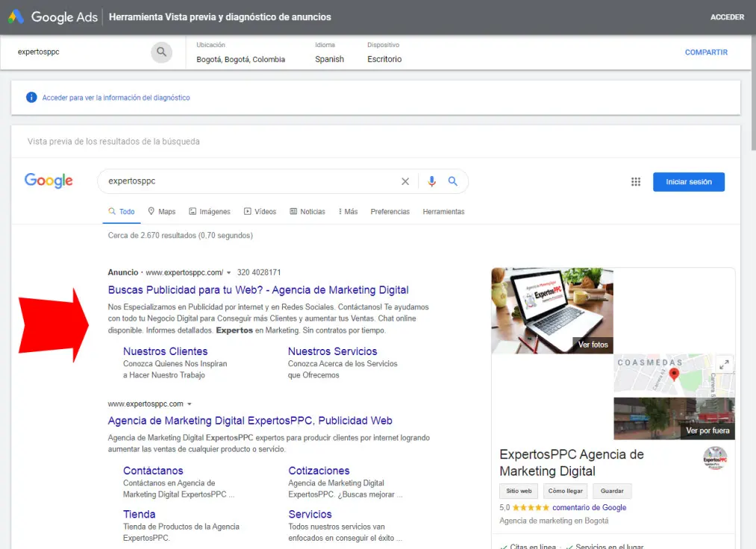Clear the search with the X icon

pos(405,181)
